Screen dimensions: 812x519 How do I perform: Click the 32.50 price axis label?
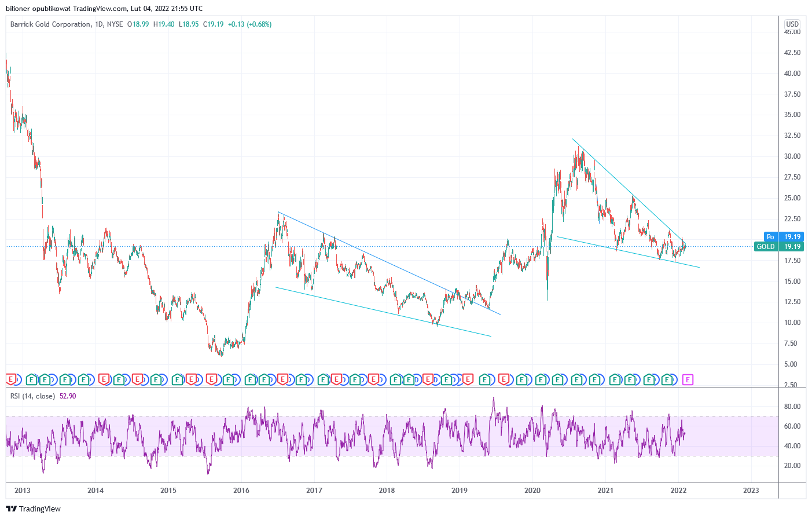[x=792, y=136]
